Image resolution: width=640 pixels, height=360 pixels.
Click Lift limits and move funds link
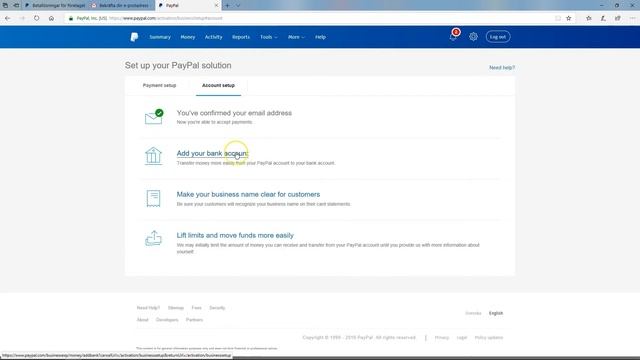tap(235, 236)
